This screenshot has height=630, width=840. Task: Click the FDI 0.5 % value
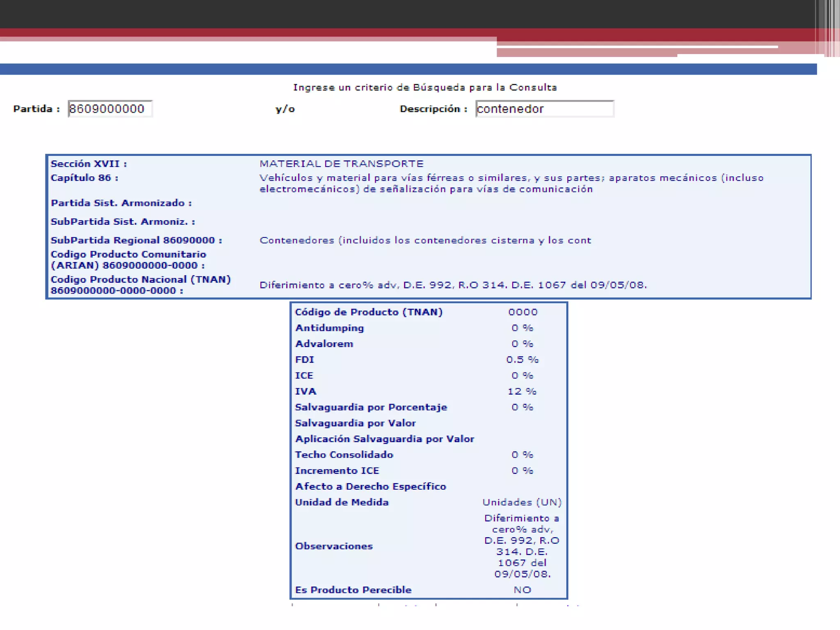click(522, 359)
